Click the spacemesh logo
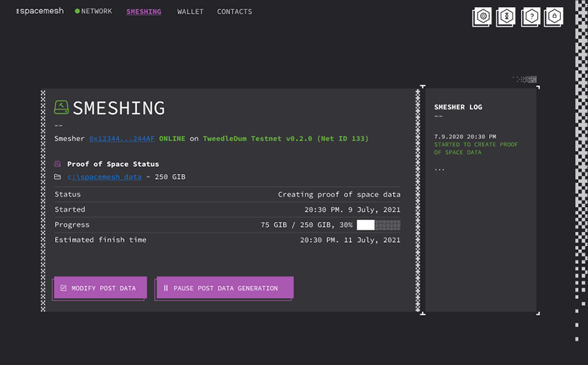The width and height of the screenshot is (588, 365). 40,11
